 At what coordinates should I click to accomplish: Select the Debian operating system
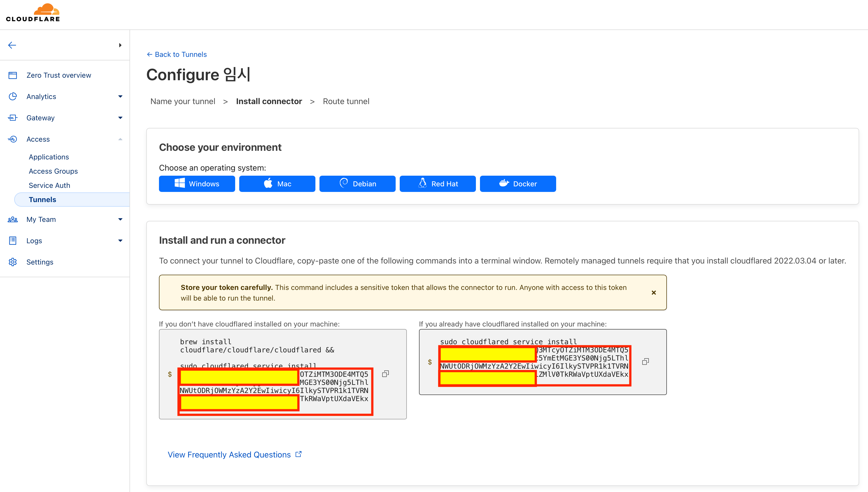coord(357,184)
